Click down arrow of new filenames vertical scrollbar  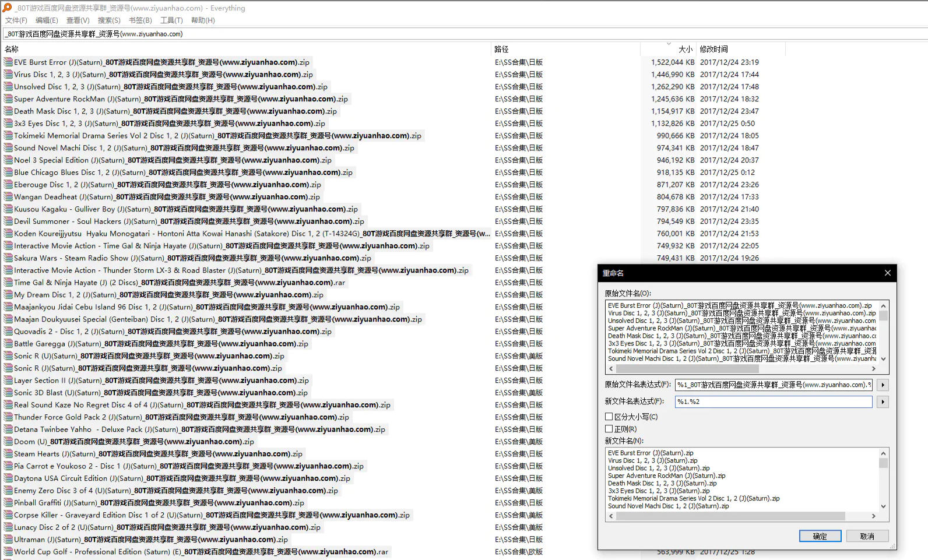[x=883, y=506]
